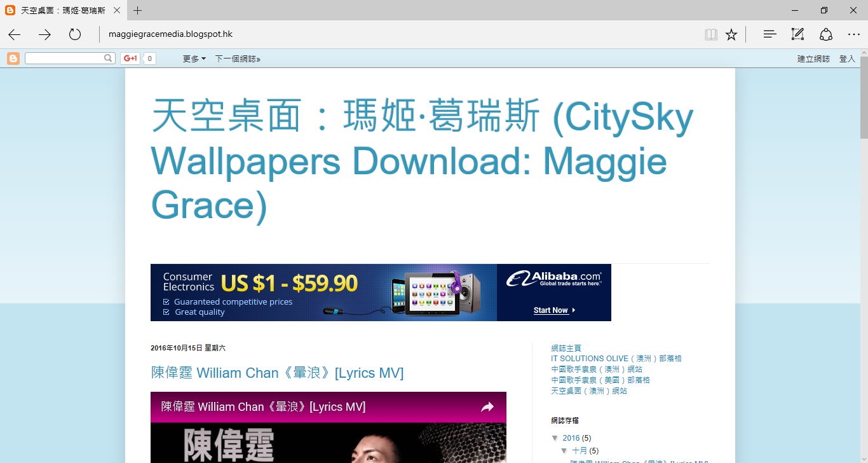Open 中國歌手袁泉（澳洲）網站 link

597,370
